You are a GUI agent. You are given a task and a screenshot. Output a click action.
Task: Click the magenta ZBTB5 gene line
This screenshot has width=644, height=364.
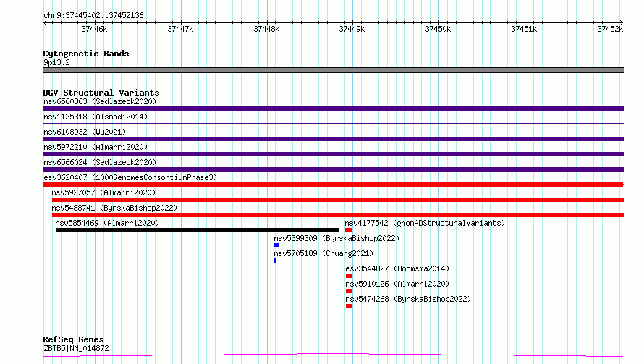click(333, 355)
